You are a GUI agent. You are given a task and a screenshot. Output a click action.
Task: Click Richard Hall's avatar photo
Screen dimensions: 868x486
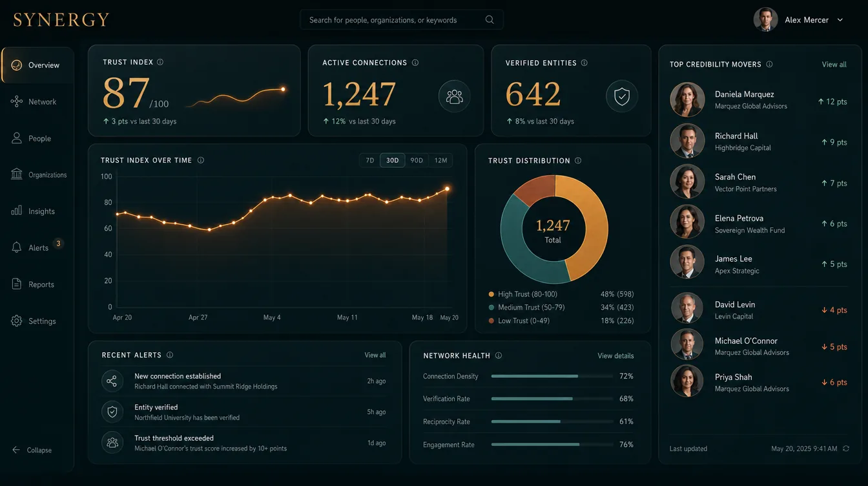click(687, 141)
